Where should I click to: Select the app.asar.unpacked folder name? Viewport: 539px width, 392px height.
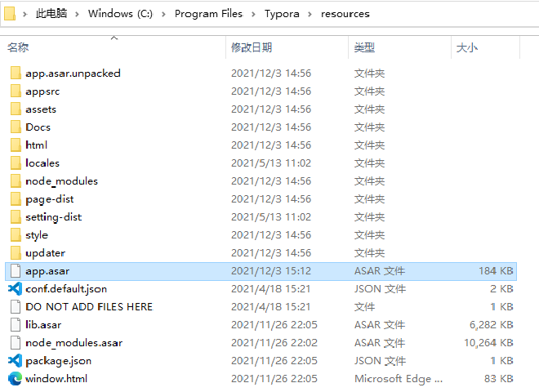pos(73,73)
